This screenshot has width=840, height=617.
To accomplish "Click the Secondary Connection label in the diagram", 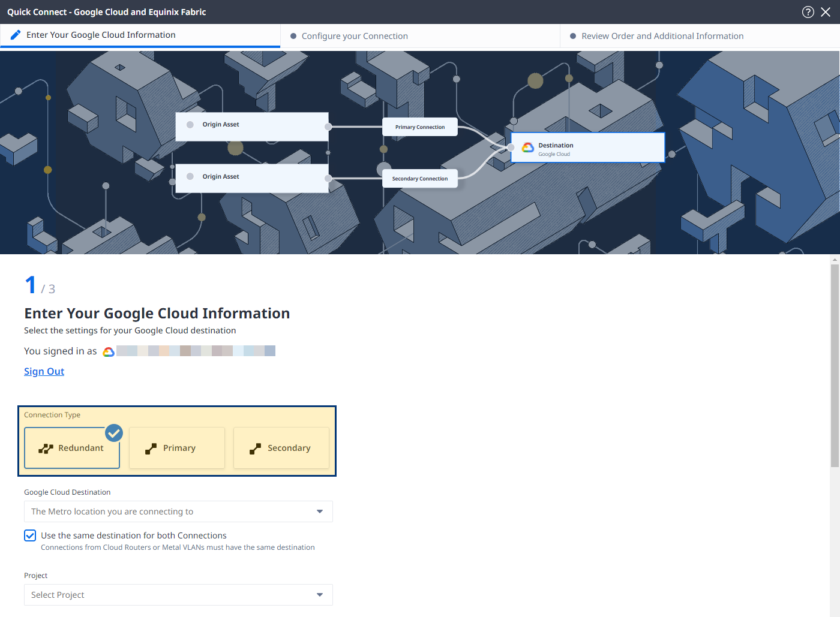I will click(x=420, y=179).
